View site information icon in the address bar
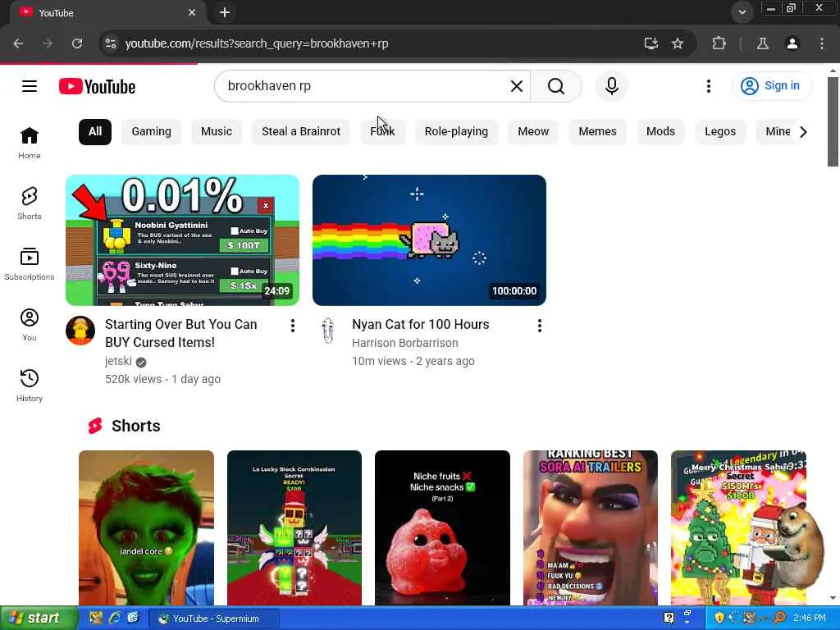840x630 pixels. click(x=111, y=43)
